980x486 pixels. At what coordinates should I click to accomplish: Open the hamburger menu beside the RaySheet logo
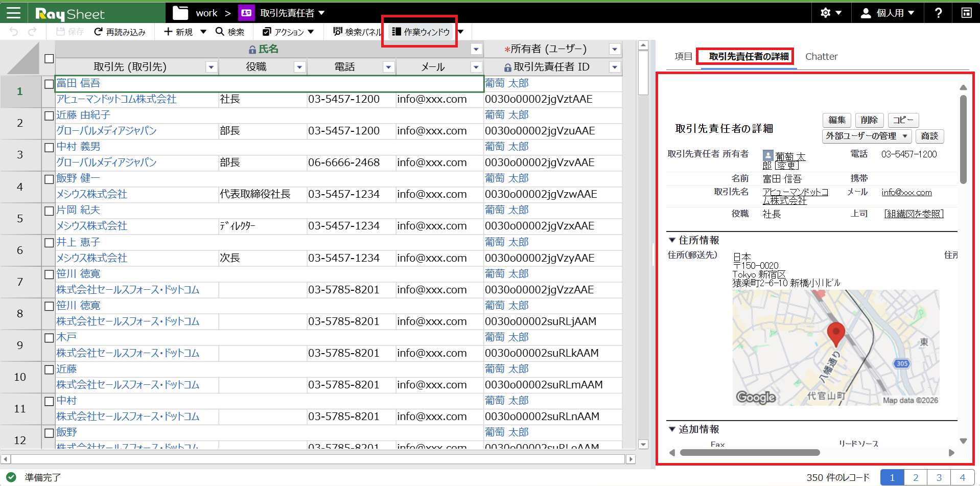click(13, 13)
